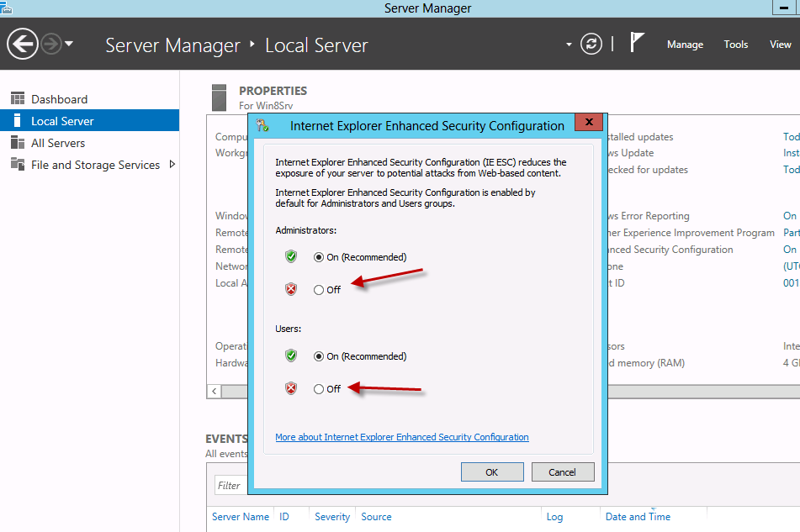Open dropdown arrow beside refresh icon
This screenshot has width=800, height=532.
569,45
